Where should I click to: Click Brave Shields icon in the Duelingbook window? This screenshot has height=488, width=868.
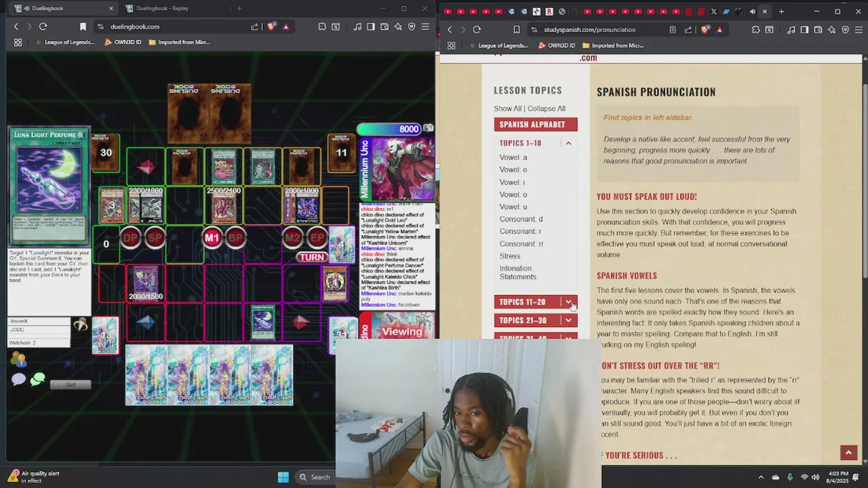click(271, 26)
